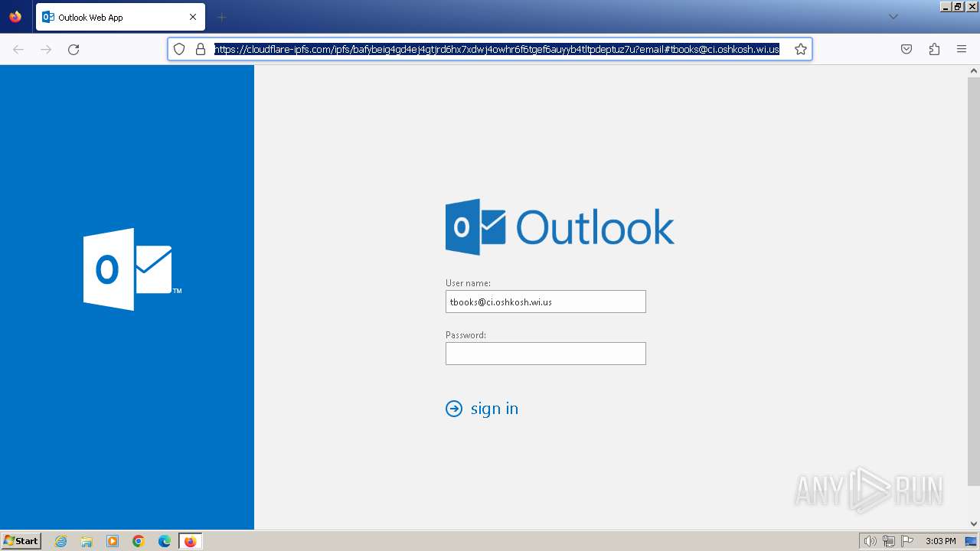Click the forward navigation arrow

point(46,49)
